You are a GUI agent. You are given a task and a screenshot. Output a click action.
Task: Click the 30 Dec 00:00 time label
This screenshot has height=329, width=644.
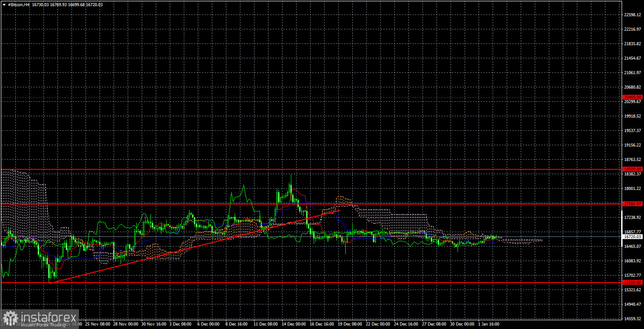(x=462, y=324)
